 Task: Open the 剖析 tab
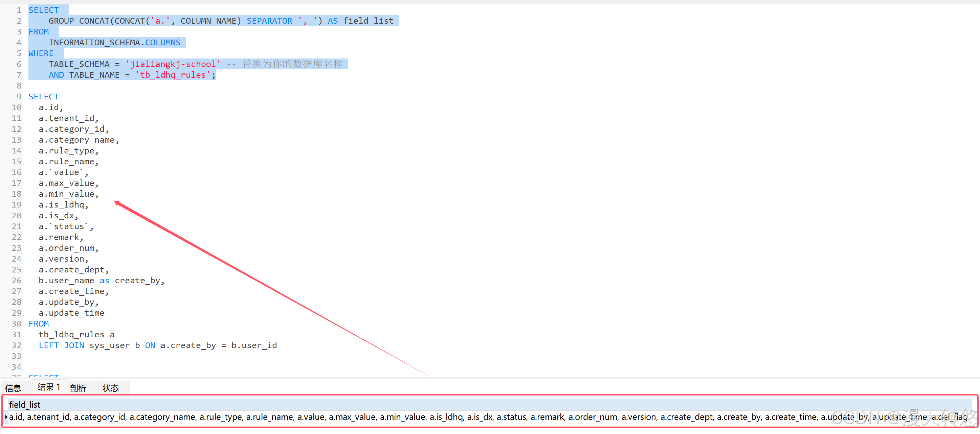click(79, 388)
